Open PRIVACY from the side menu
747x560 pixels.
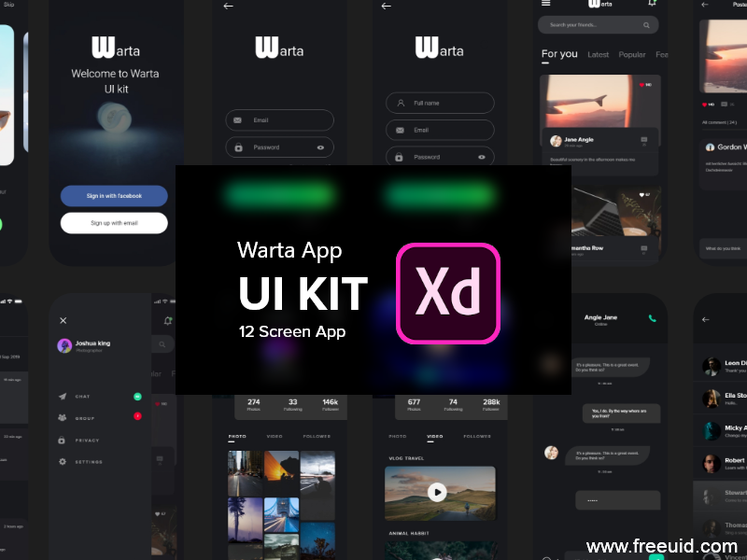[x=87, y=441]
